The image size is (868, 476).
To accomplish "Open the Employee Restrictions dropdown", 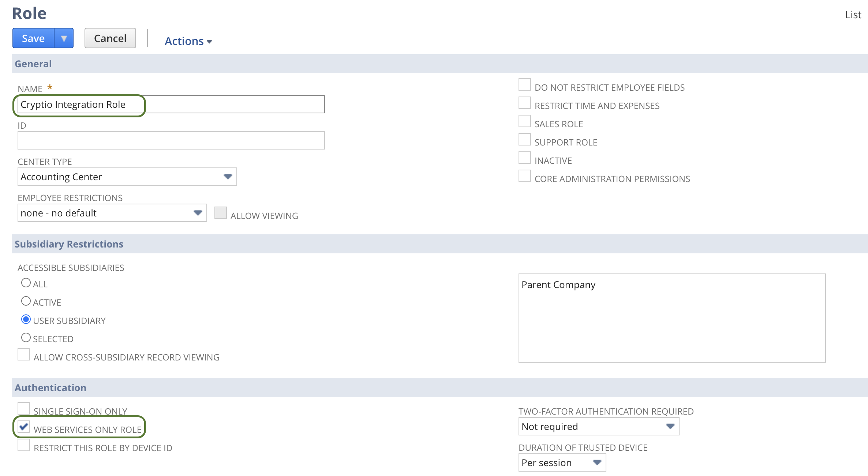I will coord(198,212).
